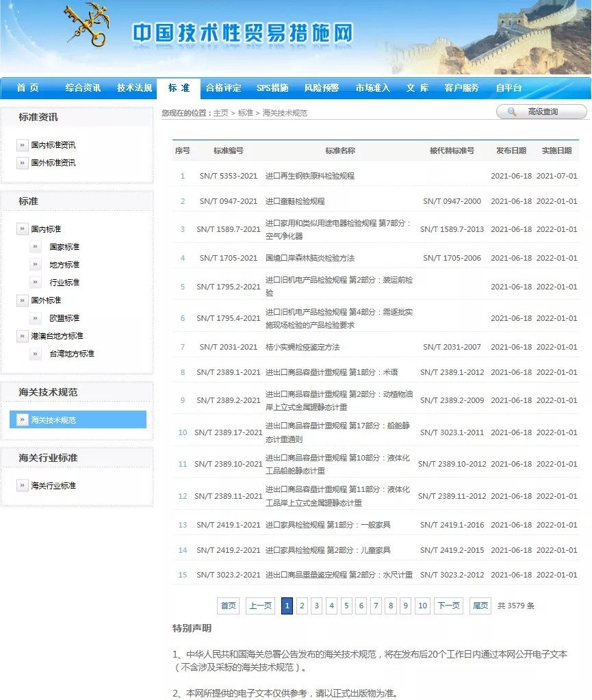
Task: Click the arrow icon beside 台湾地方标准
Action: tap(35, 354)
